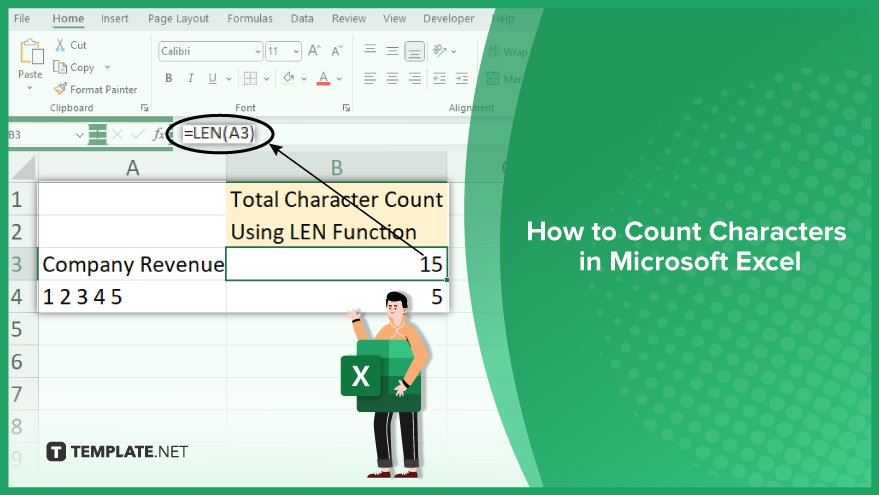Select row 1 header
879x495 pixels.
click(x=22, y=199)
